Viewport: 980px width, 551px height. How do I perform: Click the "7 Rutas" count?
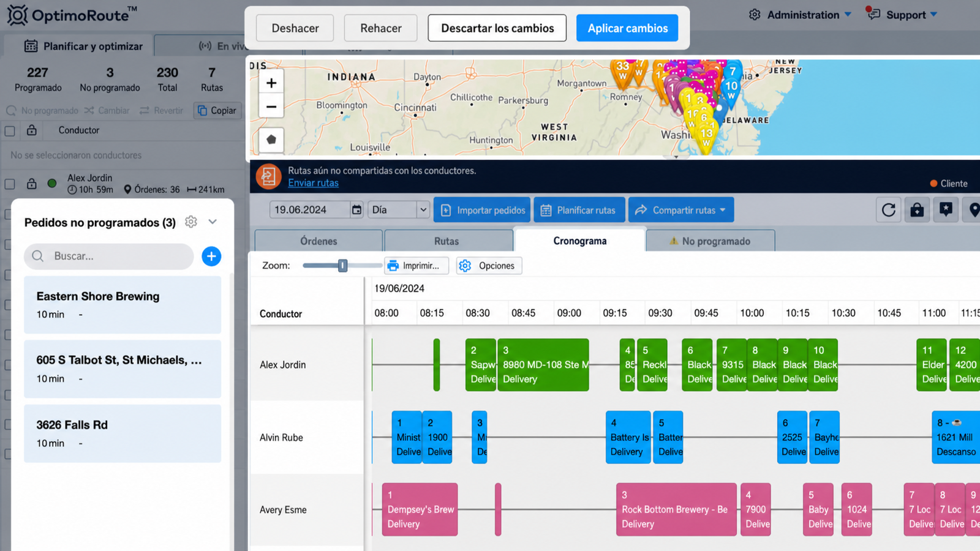(212, 80)
